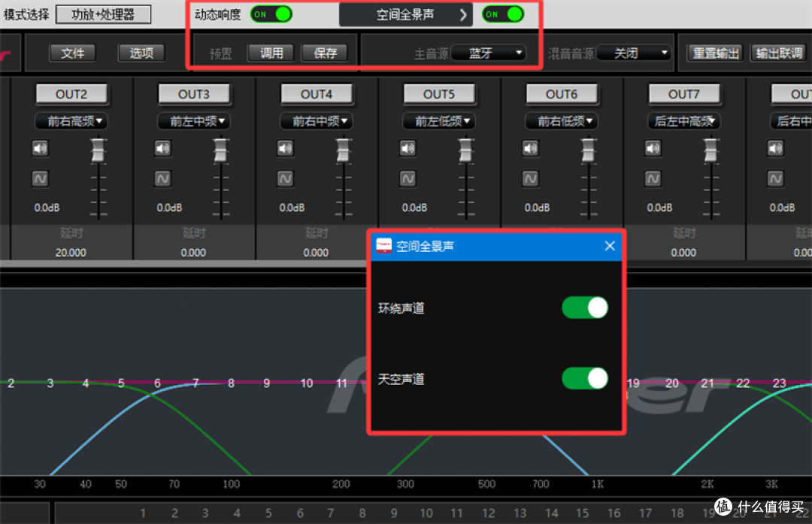Open the OUT2 前右高频 dropdown
This screenshot has height=524, width=812.
tap(71, 121)
